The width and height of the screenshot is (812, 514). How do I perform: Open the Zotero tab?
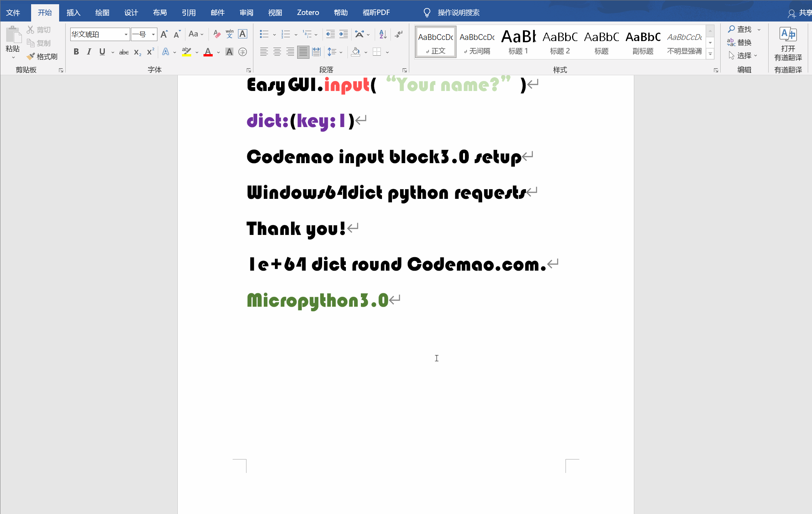coord(308,13)
